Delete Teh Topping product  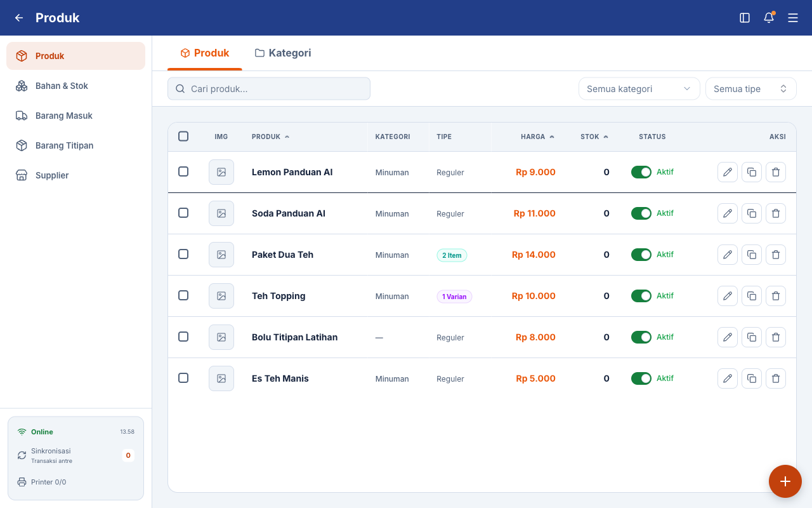(x=776, y=296)
